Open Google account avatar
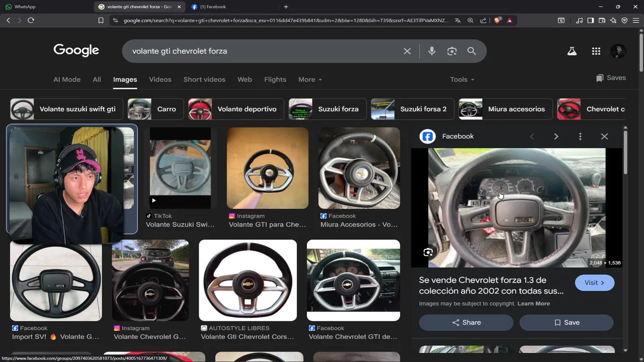 click(618, 51)
